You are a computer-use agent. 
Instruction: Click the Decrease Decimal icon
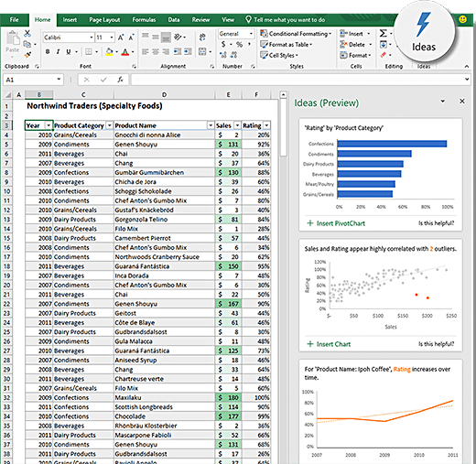233,55
